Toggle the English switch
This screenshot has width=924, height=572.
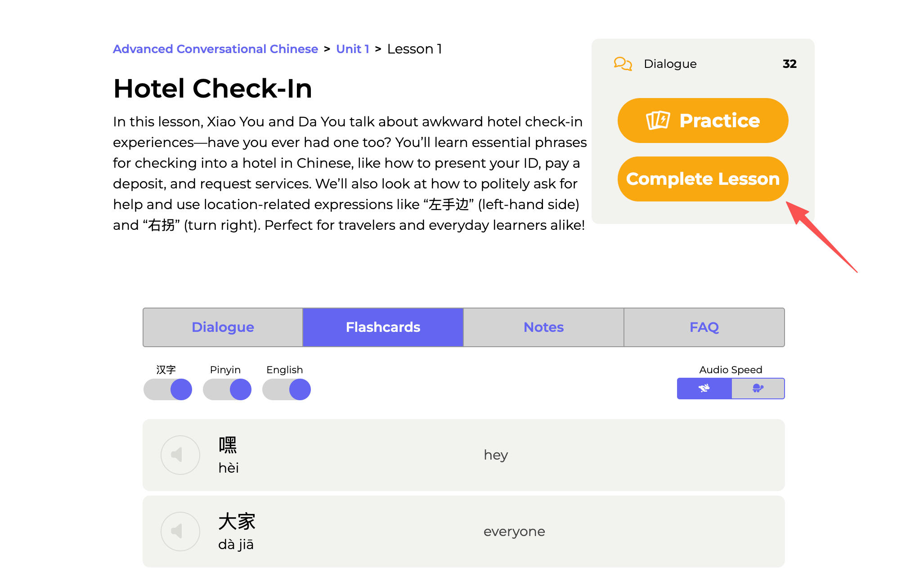(287, 389)
